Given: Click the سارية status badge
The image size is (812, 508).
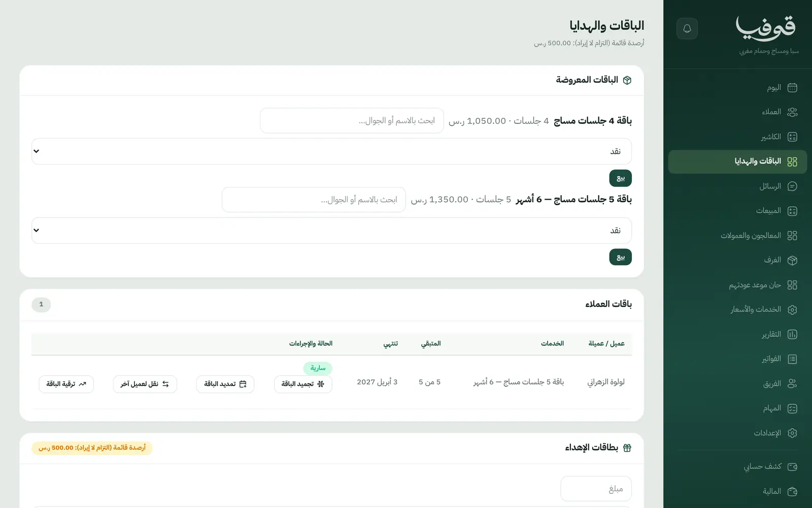Looking at the screenshot, I should pyautogui.click(x=318, y=368).
